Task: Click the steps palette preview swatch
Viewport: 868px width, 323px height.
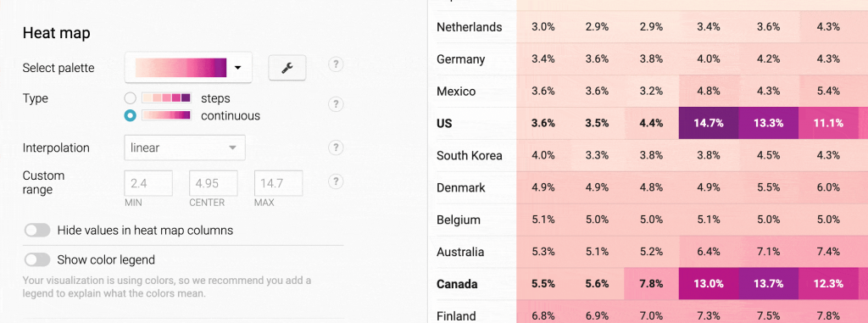Action: click(167, 98)
